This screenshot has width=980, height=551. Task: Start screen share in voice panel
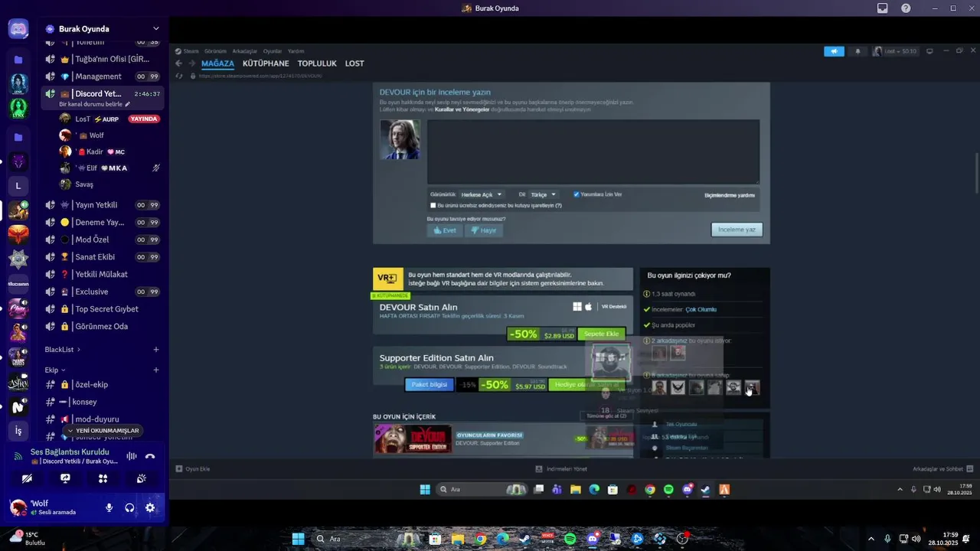point(65,478)
